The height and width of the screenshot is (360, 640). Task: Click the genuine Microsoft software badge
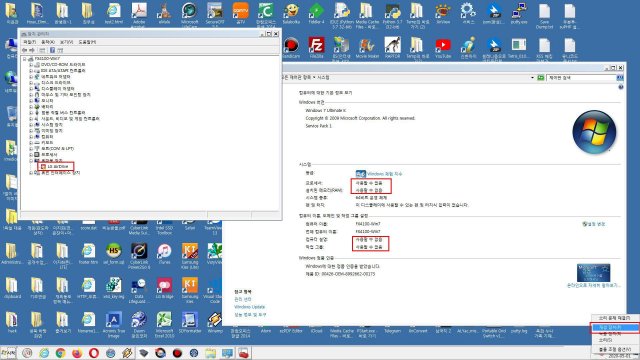pos(593,273)
